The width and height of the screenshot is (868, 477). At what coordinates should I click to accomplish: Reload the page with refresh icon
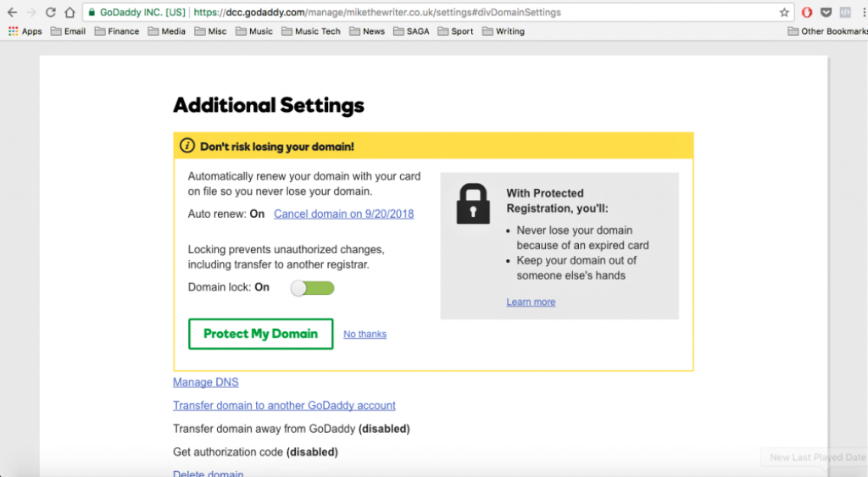coord(51,13)
